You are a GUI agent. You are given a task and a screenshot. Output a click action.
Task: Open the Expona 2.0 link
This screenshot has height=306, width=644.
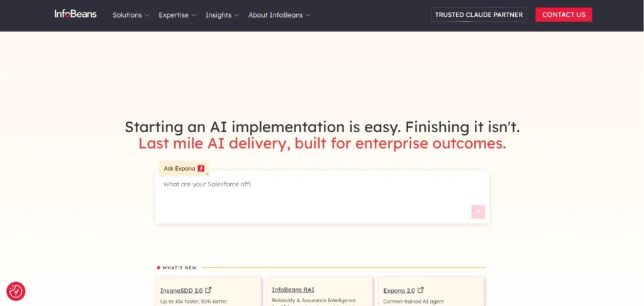[399, 290]
